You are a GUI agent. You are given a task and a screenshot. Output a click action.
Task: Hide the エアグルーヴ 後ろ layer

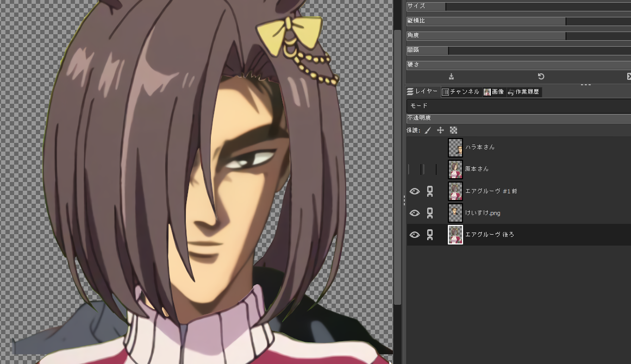pos(415,235)
